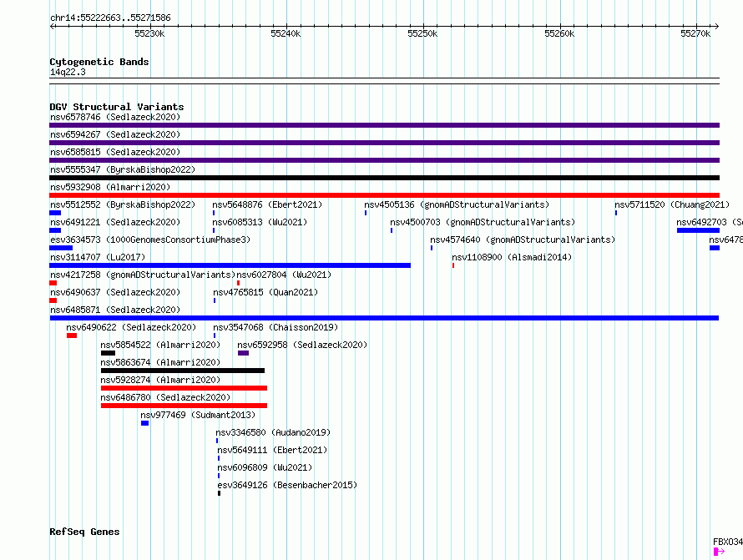The width and height of the screenshot is (743, 560).
Task: Open the FBXO34 gene label
Action: tap(728, 542)
